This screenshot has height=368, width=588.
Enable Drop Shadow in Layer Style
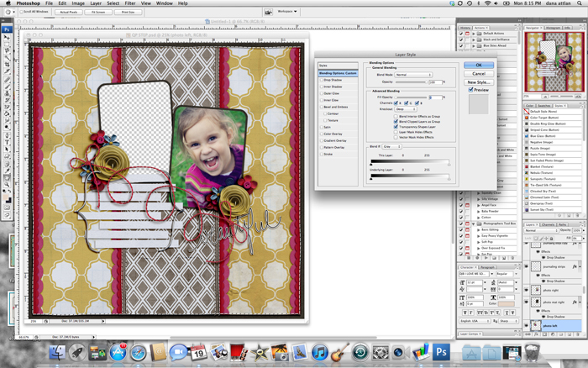tap(322, 80)
